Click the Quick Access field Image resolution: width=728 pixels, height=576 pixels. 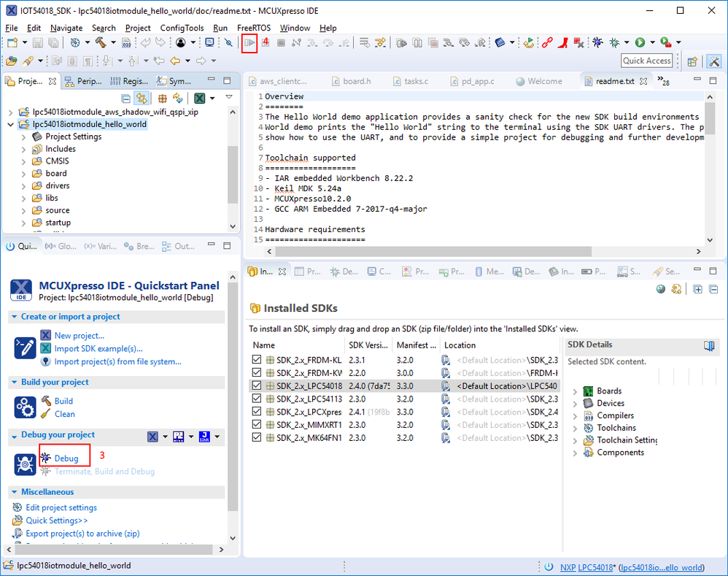(x=647, y=61)
